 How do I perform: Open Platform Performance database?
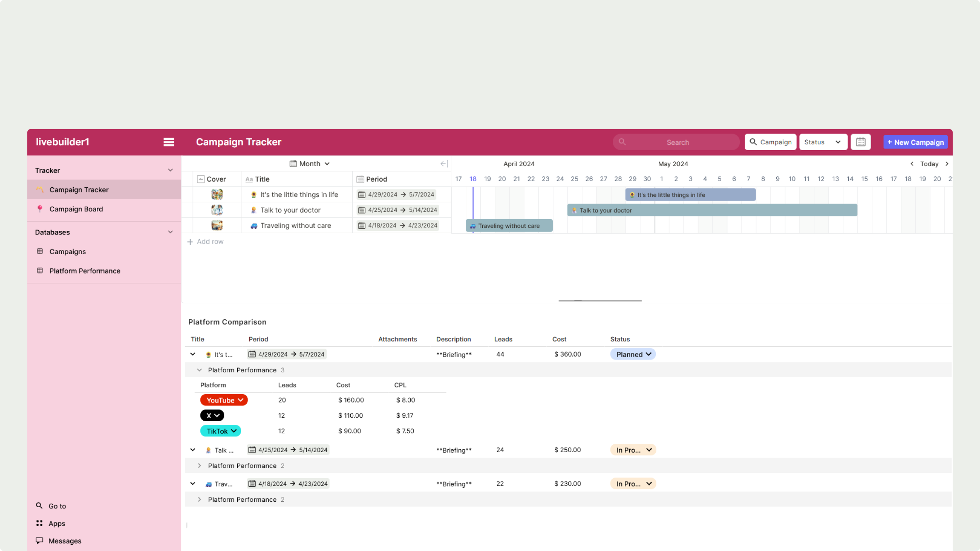85,271
